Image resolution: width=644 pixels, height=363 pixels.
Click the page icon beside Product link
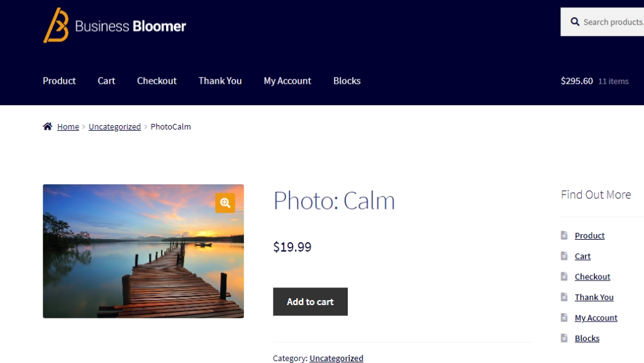[564, 235]
